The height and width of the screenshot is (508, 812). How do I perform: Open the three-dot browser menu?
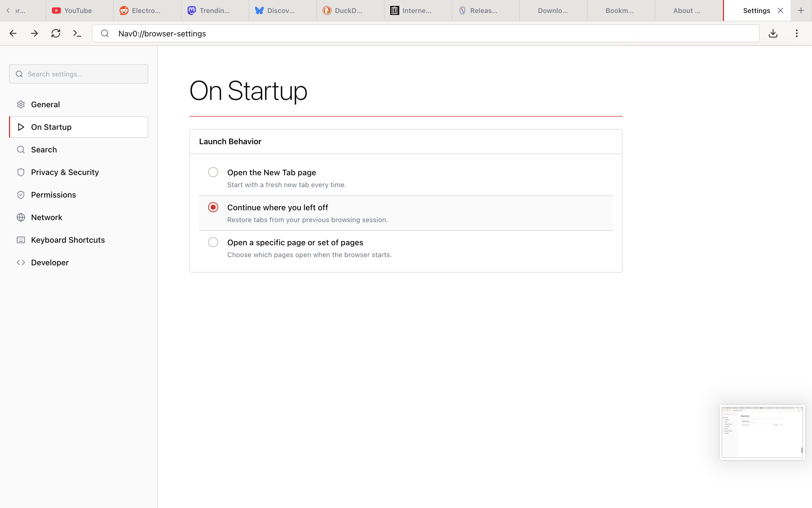[796, 33]
